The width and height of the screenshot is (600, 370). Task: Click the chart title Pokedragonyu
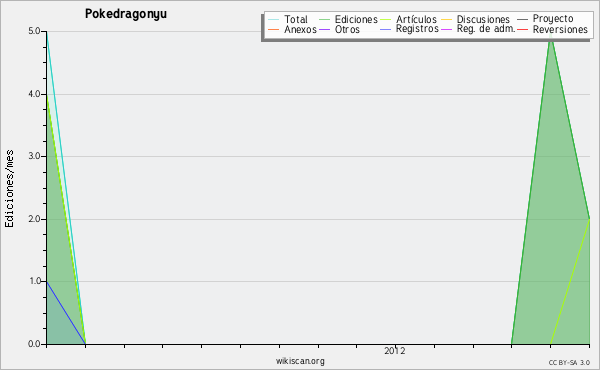[x=126, y=14]
